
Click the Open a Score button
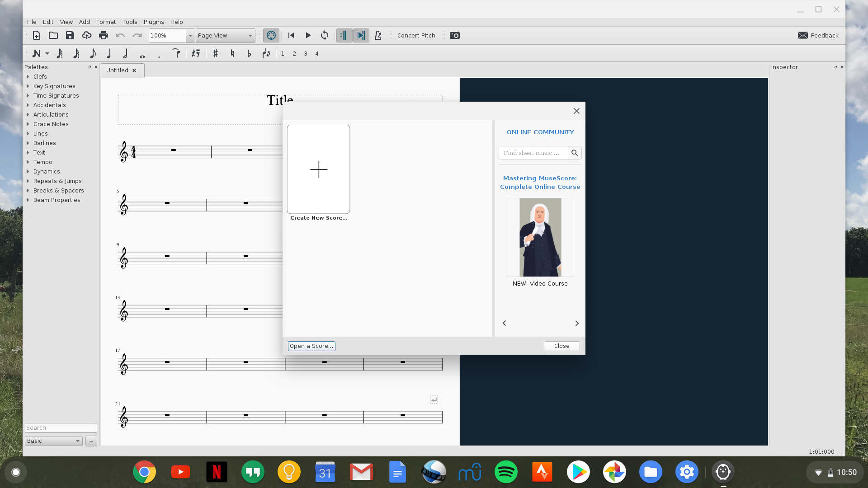pos(311,346)
